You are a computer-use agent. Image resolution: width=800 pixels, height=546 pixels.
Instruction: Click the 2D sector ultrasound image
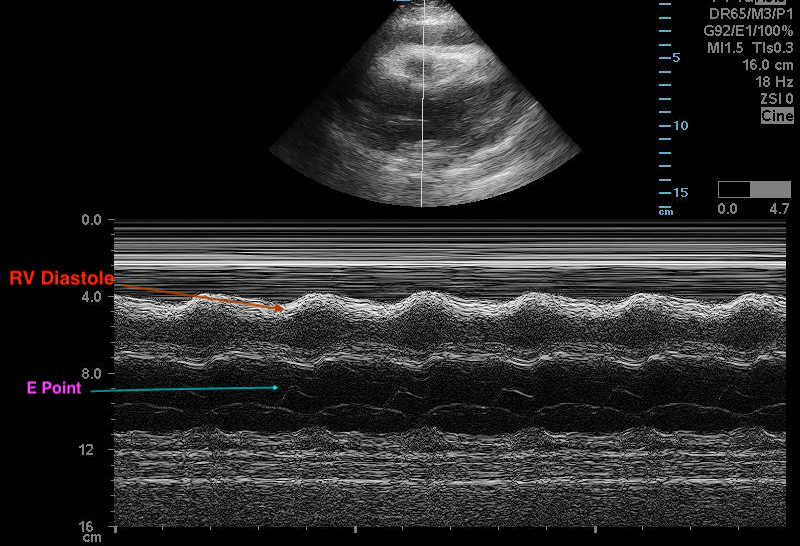click(x=425, y=103)
